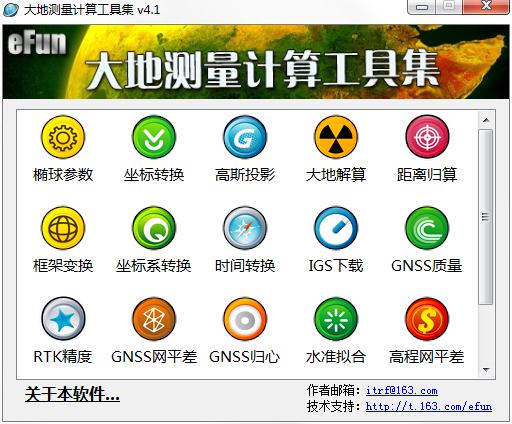Click the 关于本软件... link
Image resolution: width=512 pixels, height=424 pixels.
[72, 394]
